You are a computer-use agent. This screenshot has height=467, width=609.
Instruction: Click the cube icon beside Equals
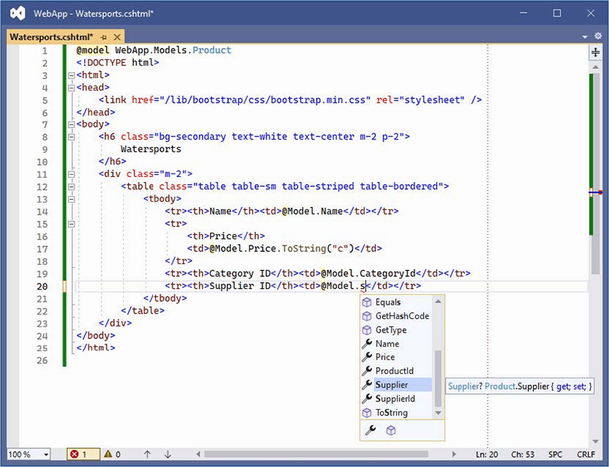coord(367,302)
